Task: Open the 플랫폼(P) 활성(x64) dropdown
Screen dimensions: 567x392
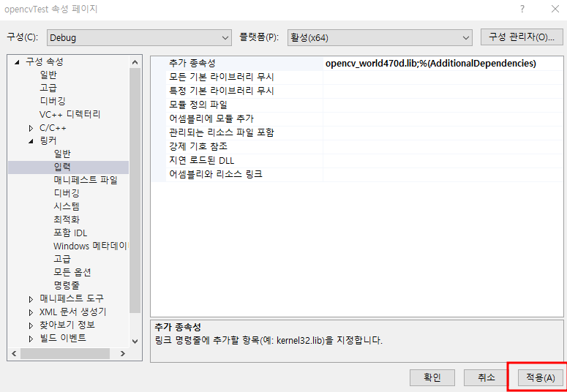Action: pyautogui.click(x=380, y=37)
